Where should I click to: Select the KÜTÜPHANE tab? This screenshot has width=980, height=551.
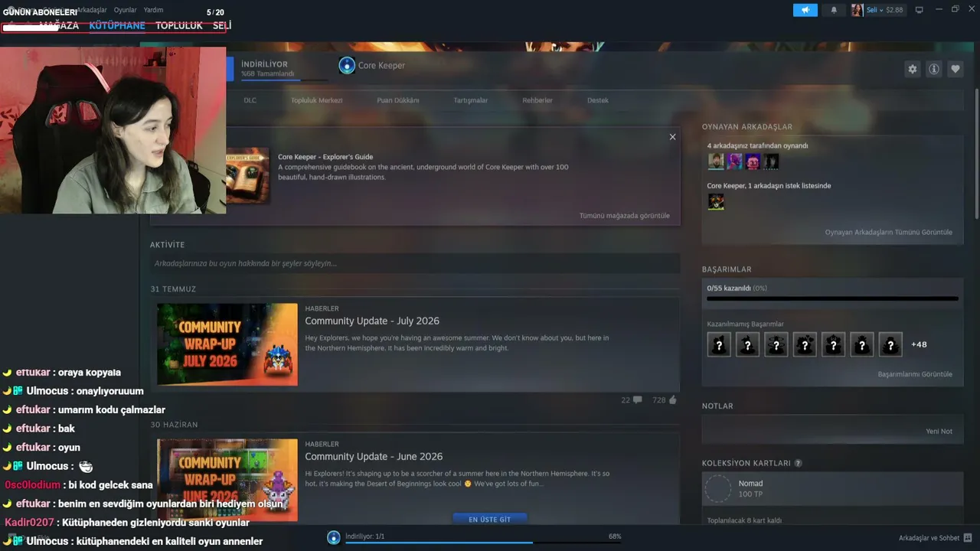click(117, 25)
